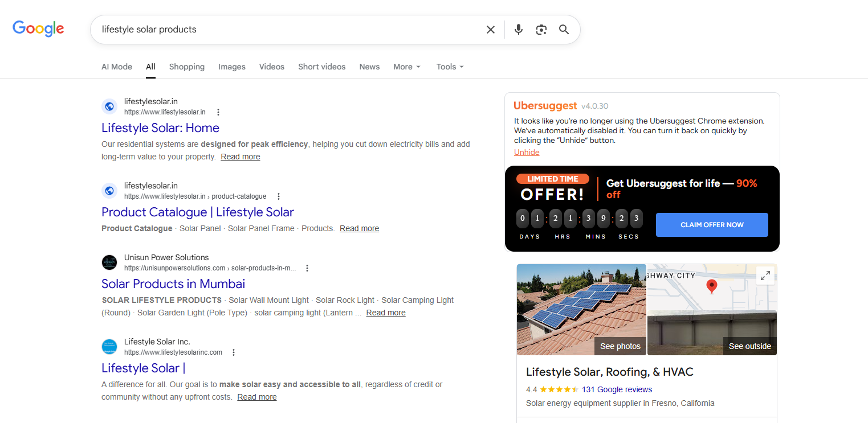Start voice search with the microphone icon
Viewport: 868px width, 423px height.
tap(518, 30)
